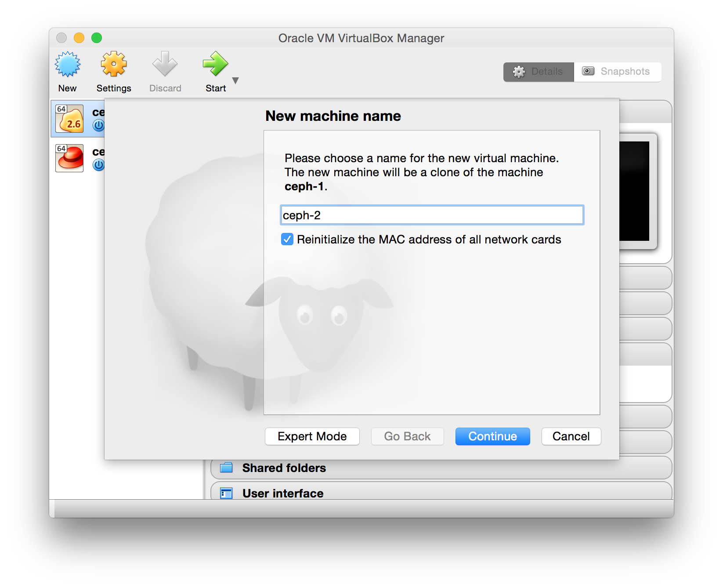The image size is (723, 588).
Task: Click the New virtual machine toolbar icon
Action: 68,64
